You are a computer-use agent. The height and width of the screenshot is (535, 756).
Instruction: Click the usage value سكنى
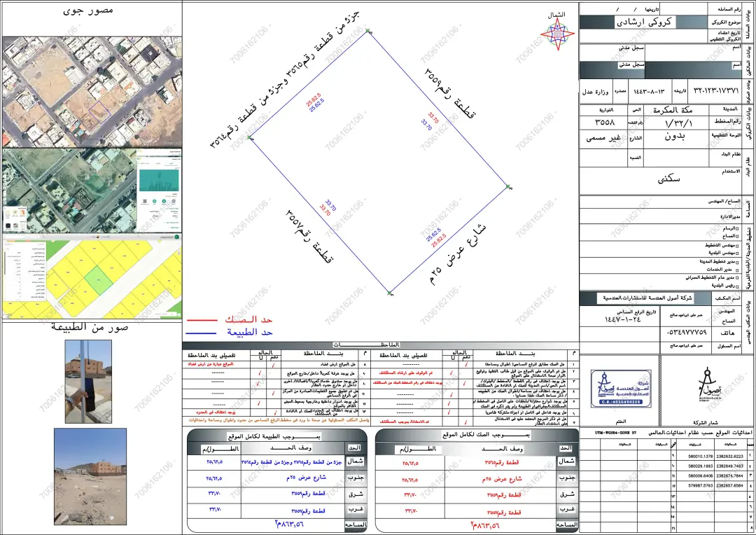pyautogui.click(x=668, y=179)
